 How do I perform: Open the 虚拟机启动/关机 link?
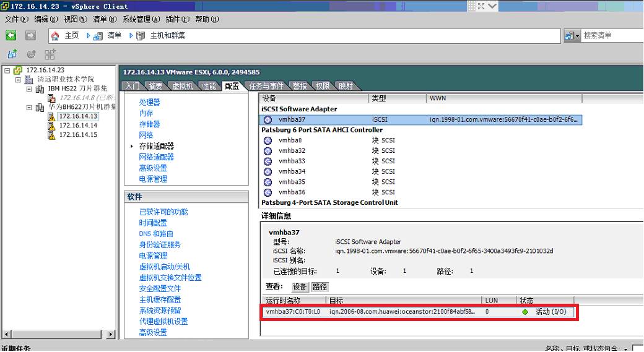165,267
